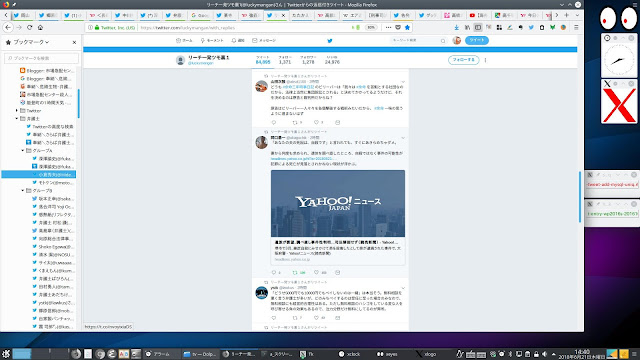The height and width of the screenshot is (360, 640).
Task: Open the Twitterの高度な検索 bookmark
Action: pos(50,127)
